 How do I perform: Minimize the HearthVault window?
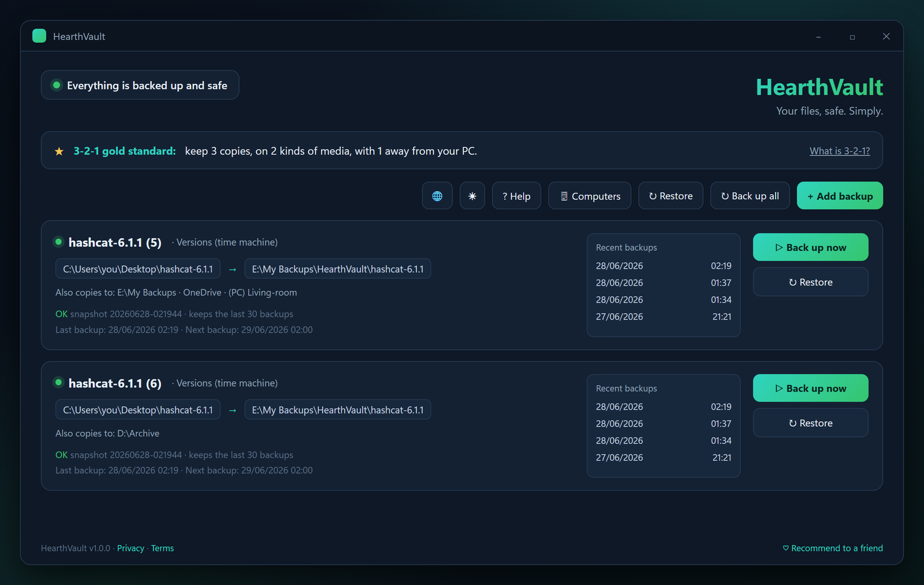818,36
